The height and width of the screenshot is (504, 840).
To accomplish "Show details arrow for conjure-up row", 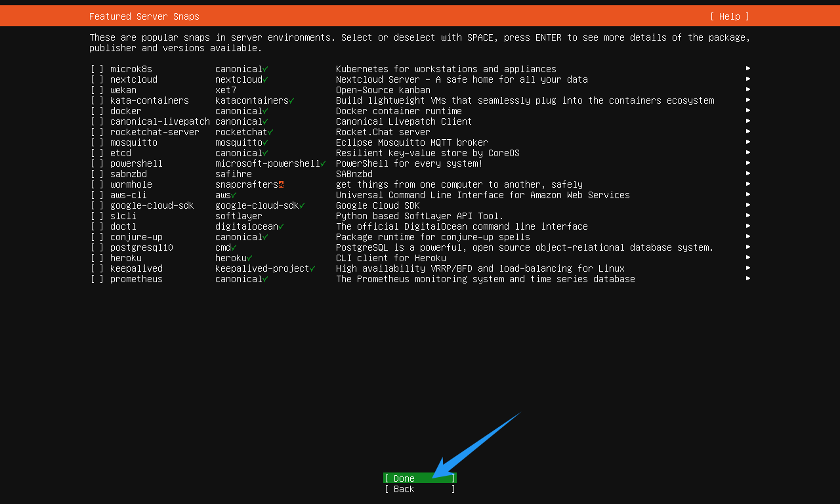I will (x=748, y=236).
